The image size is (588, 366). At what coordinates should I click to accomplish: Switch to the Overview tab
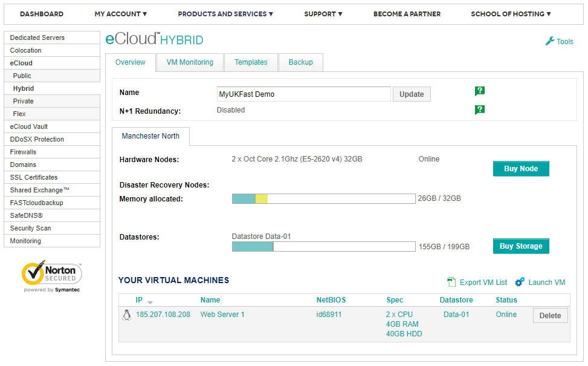[x=130, y=62]
